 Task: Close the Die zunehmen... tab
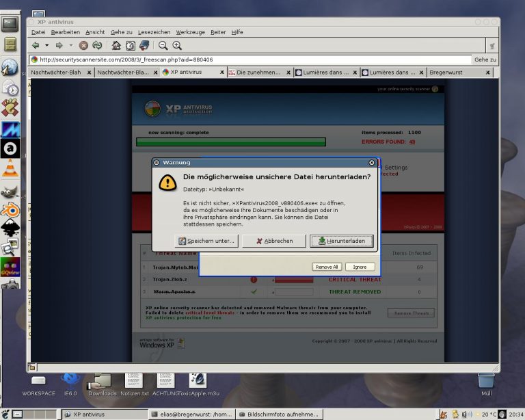tap(288, 73)
